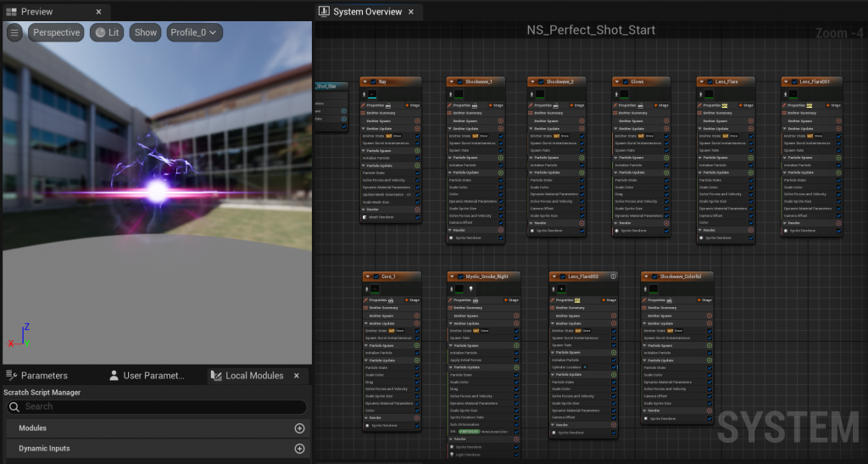Open the Profile_0 dropdown
868x464 pixels.
click(x=195, y=32)
